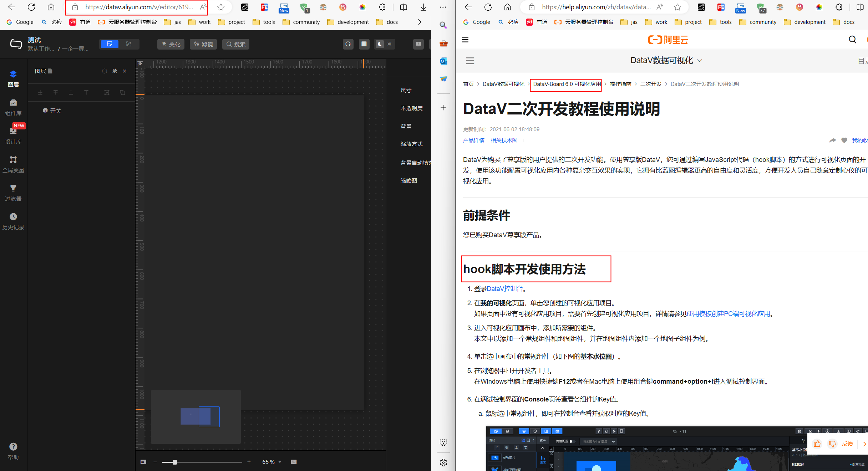Click the layer list view icon beside 图层

tap(50, 71)
